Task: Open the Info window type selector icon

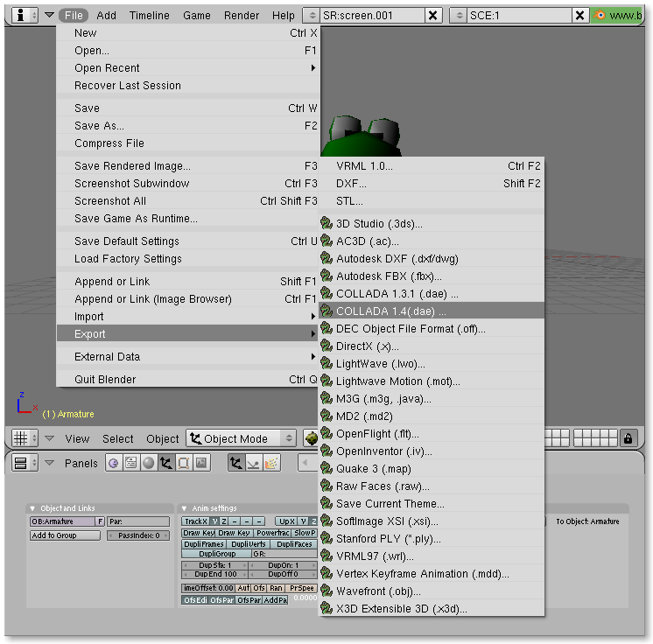Action: click(25, 16)
